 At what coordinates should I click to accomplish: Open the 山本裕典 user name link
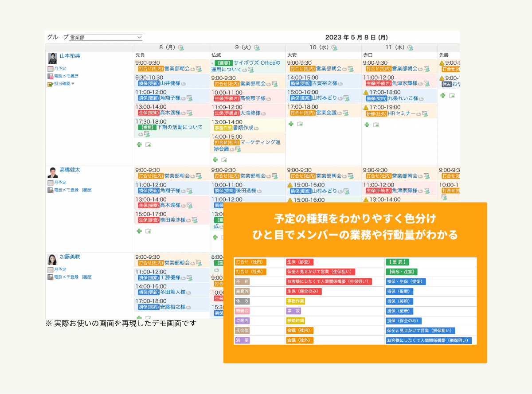tap(70, 56)
